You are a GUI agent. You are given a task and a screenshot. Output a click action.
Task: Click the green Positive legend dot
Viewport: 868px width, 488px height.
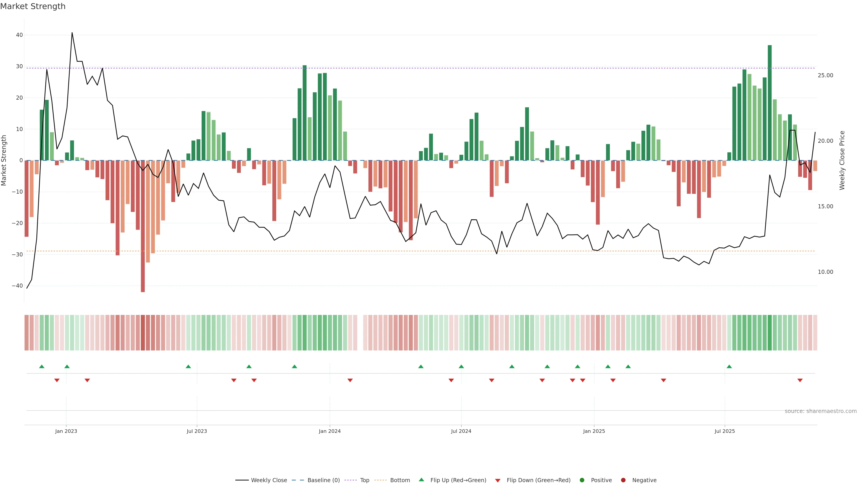tap(582, 480)
